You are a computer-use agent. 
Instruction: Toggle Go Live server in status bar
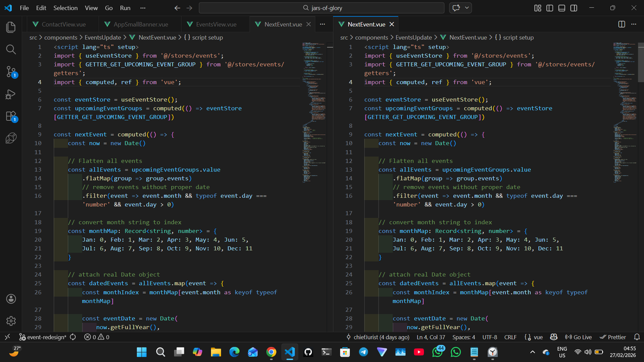(579, 337)
